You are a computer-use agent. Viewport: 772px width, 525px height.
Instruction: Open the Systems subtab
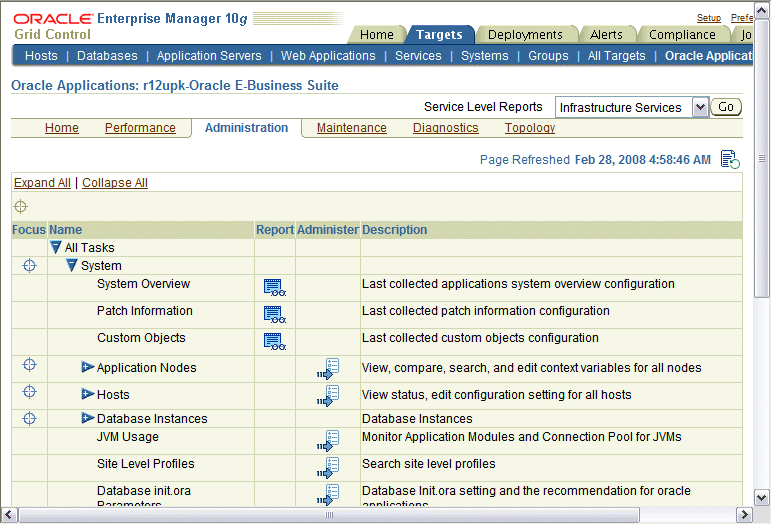tap(484, 56)
